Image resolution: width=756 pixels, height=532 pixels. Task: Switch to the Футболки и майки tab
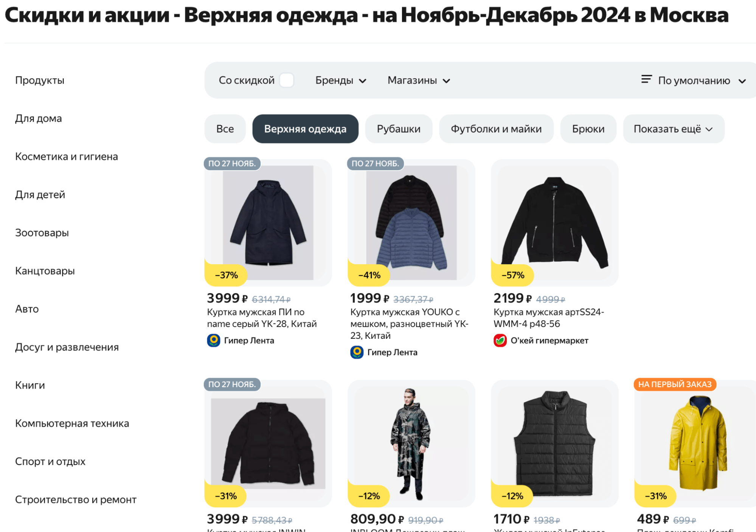[x=496, y=129]
